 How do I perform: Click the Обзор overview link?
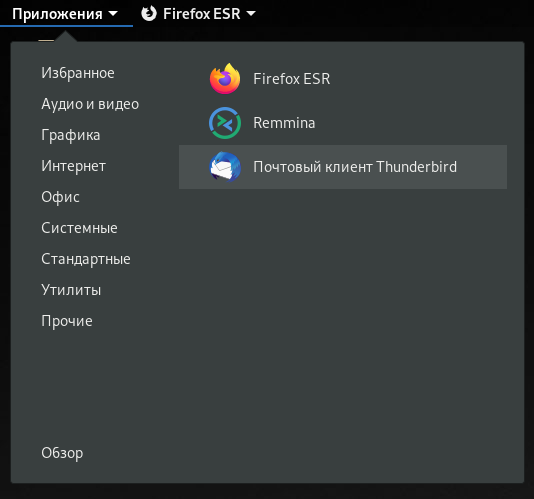click(62, 453)
